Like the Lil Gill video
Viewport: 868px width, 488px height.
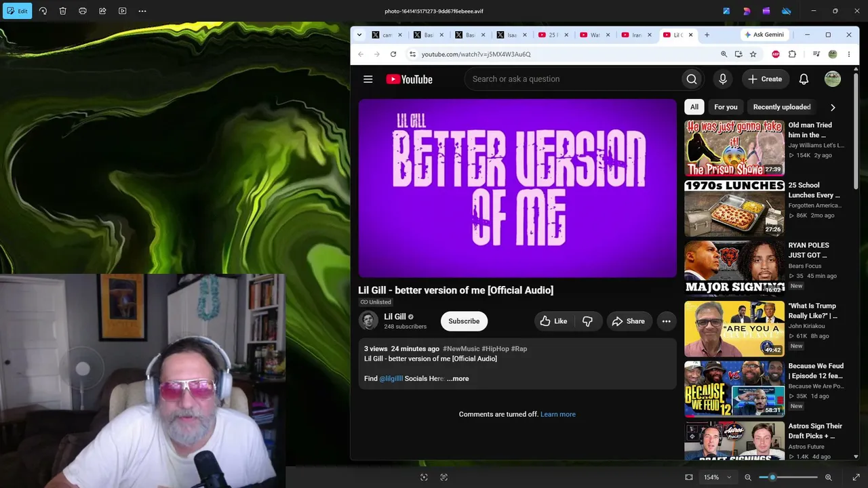click(x=553, y=321)
